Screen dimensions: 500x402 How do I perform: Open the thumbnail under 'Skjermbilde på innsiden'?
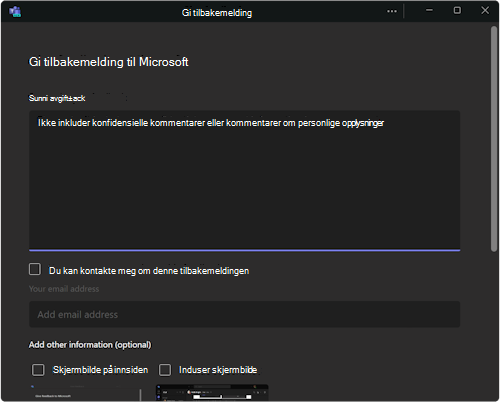point(85,393)
